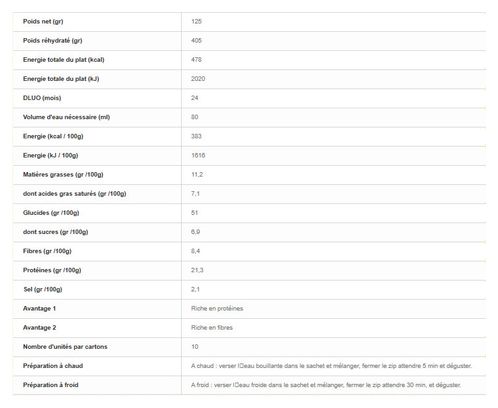Click 'dont acides gras saturés' label

coord(75,194)
